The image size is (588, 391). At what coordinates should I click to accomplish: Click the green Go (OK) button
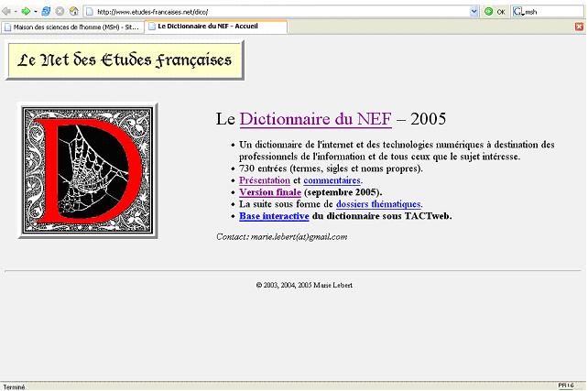[495, 11]
